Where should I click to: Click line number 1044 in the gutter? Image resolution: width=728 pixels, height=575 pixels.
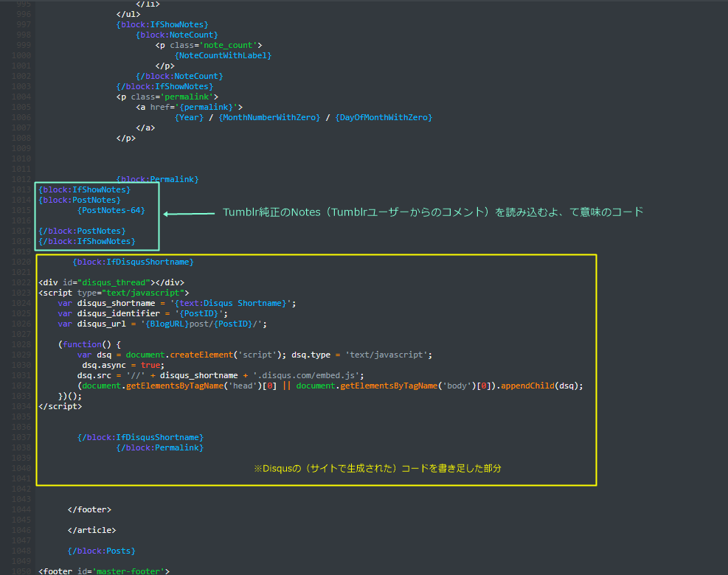coord(21,509)
